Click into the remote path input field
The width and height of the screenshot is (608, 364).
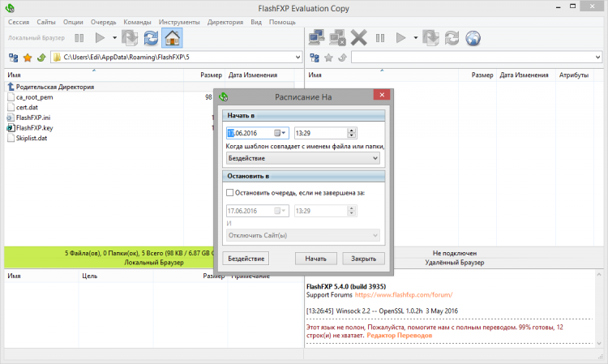pos(473,58)
